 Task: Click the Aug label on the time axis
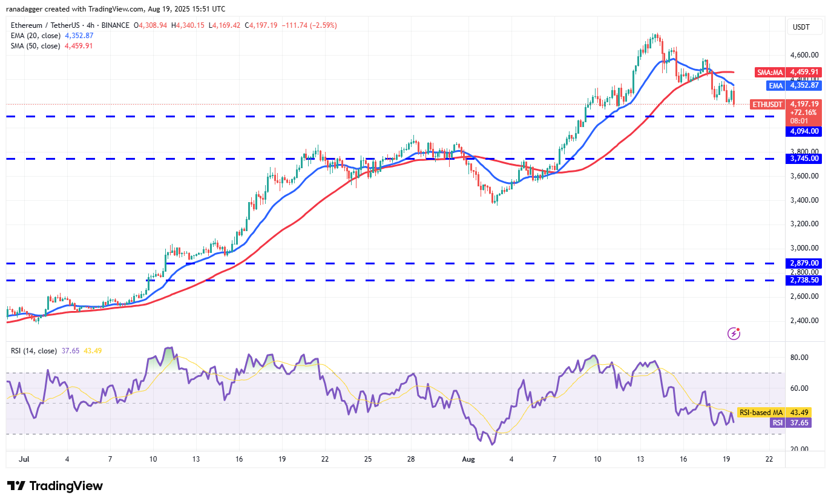point(468,460)
